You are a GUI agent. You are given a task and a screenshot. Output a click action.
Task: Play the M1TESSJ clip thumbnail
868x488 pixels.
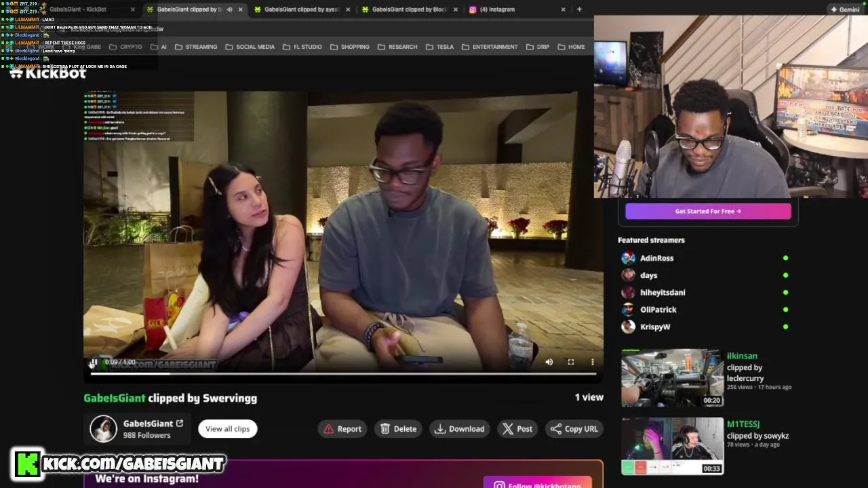672,446
